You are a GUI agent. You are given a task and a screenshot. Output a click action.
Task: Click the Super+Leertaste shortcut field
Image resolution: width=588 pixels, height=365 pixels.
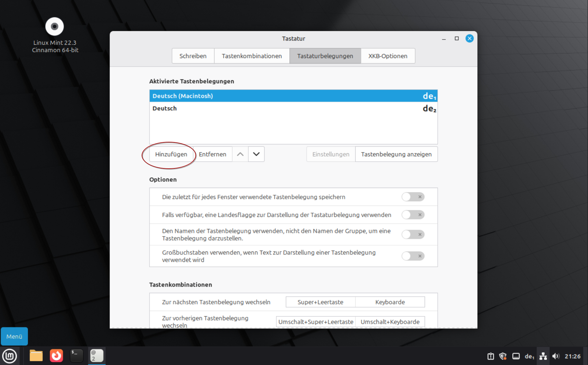[320, 302]
